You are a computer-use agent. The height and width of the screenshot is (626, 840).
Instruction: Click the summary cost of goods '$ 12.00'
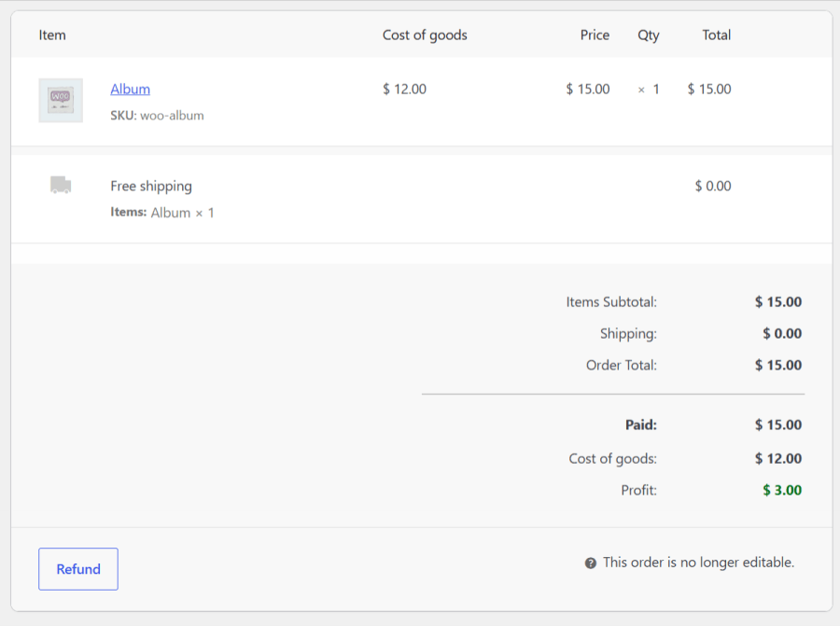pyautogui.click(x=778, y=459)
